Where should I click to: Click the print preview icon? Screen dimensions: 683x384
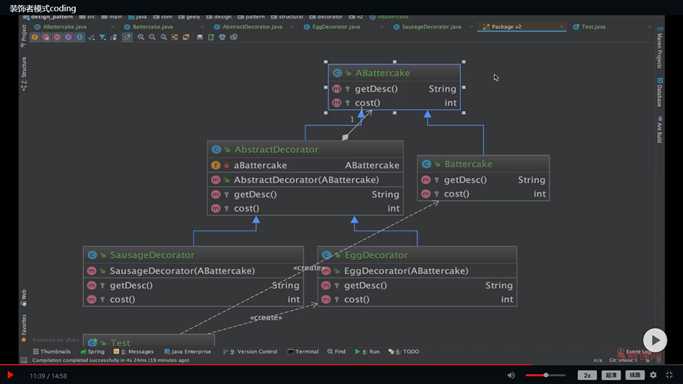pos(234,37)
